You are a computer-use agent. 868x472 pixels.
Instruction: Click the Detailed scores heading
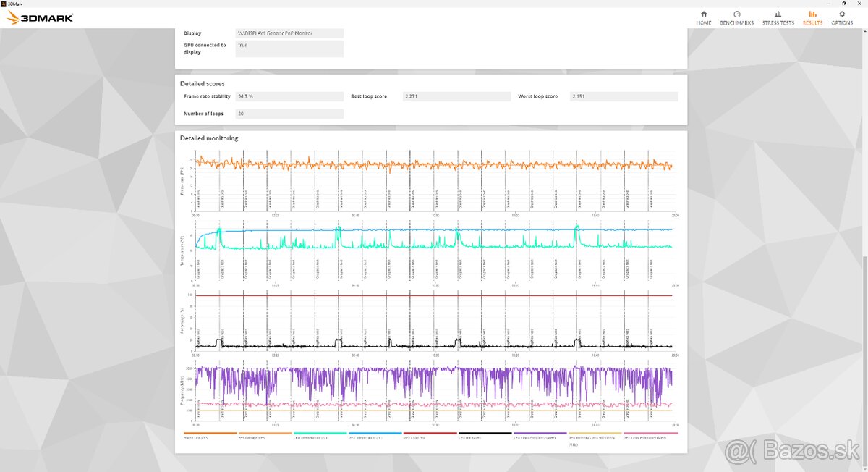[x=202, y=84]
